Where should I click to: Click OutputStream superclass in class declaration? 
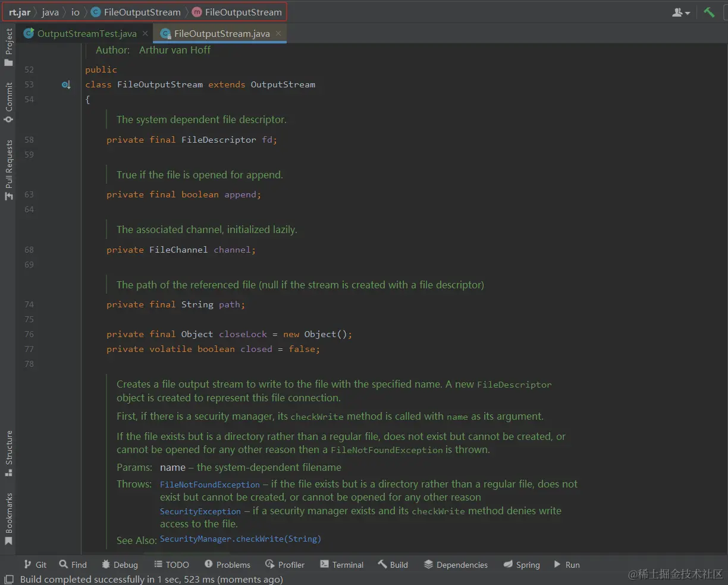pos(283,84)
